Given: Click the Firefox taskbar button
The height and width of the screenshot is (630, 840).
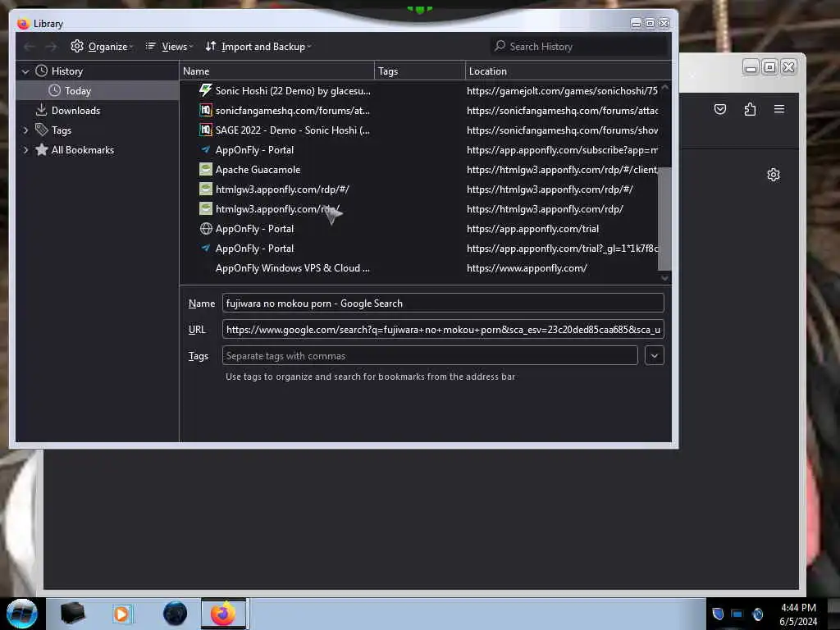Looking at the screenshot, I should (223, 614).
